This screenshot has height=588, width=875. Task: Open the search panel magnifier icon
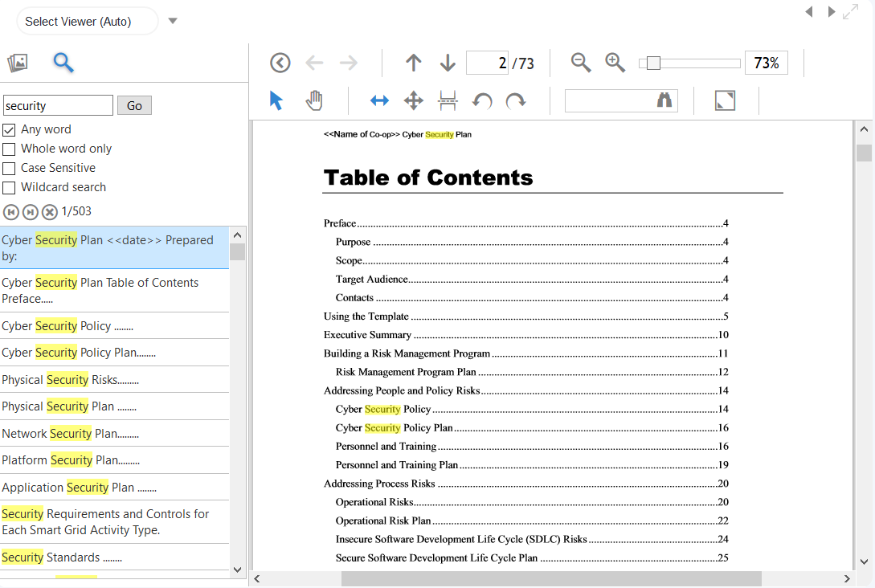point(63,63)
